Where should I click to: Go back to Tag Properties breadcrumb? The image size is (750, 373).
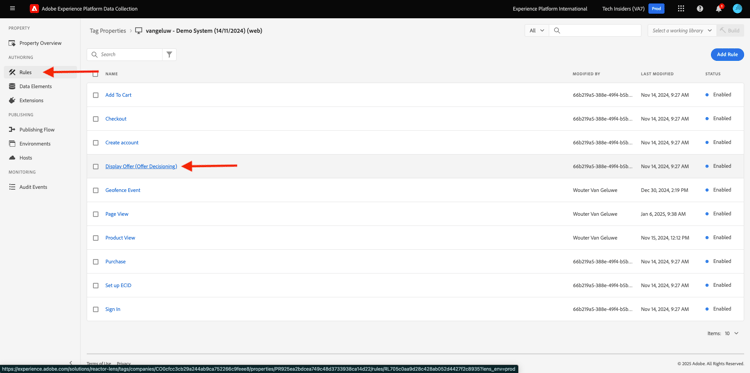pos(108,31)
